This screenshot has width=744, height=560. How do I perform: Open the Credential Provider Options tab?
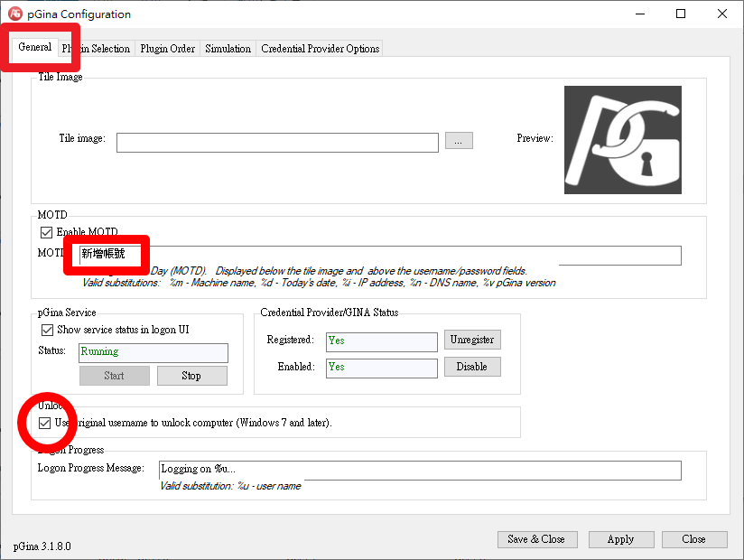click(x=321, y=49)
